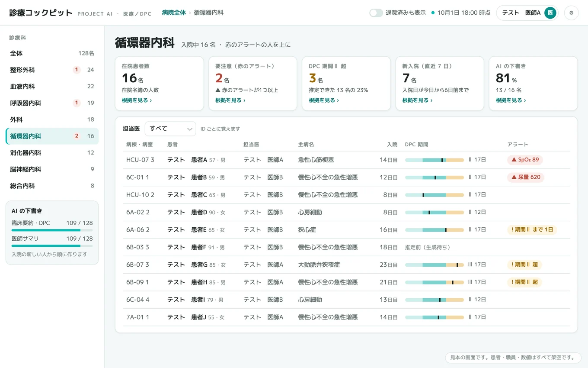
Task: Open 脳神経内科 department
Action: tap(52, 169)
